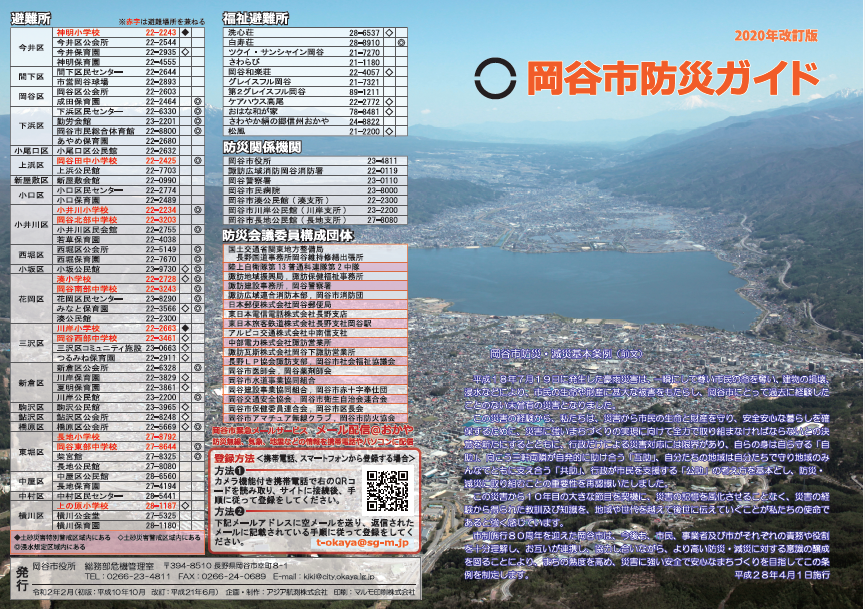Viewport: 865px width, 609px height.
Task: Select the double-circle mark beside 岡谷田中小学校
Action: tap(198, 160)
